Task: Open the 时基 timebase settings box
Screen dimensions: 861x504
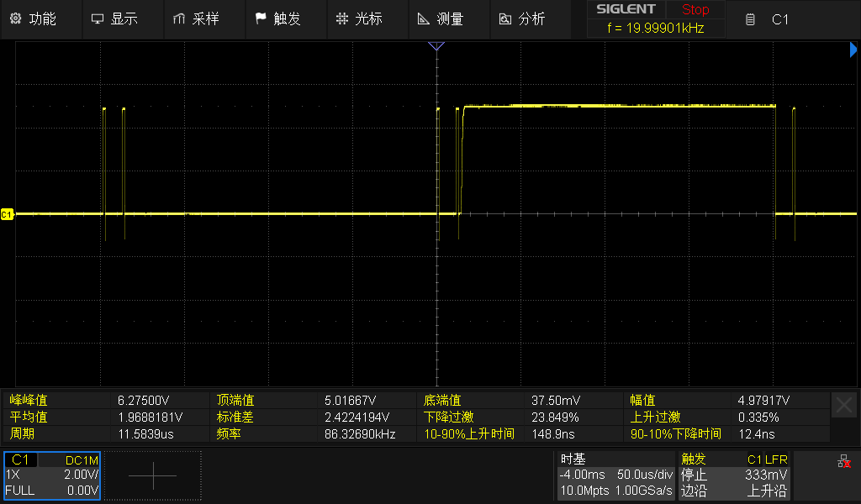Action: (x=616, y=475)
